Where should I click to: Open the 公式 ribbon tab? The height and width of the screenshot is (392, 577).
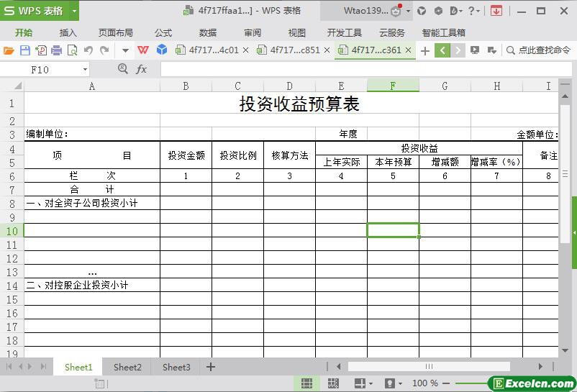pos(163,33)
